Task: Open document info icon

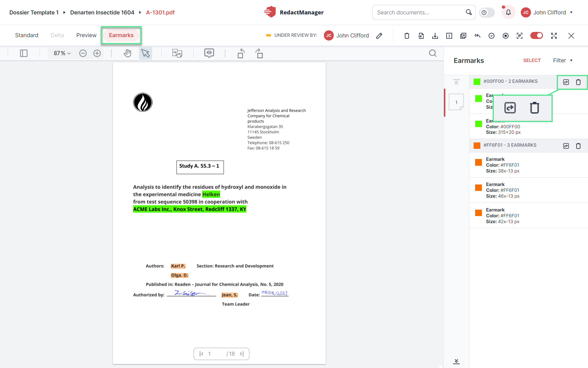Action: [449, 36]
